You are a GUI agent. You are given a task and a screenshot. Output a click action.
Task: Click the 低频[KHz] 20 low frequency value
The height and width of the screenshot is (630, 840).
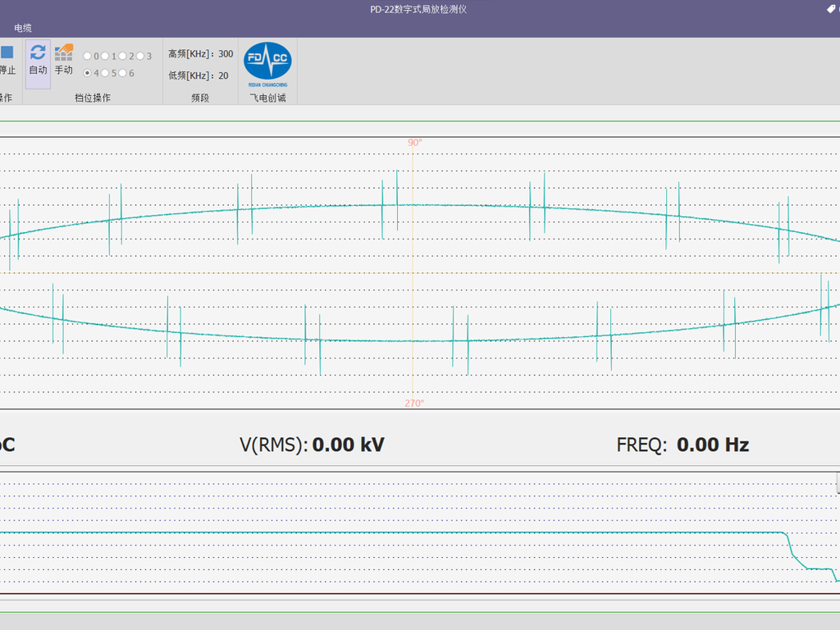pyautogui.click(x=223, y=76)
